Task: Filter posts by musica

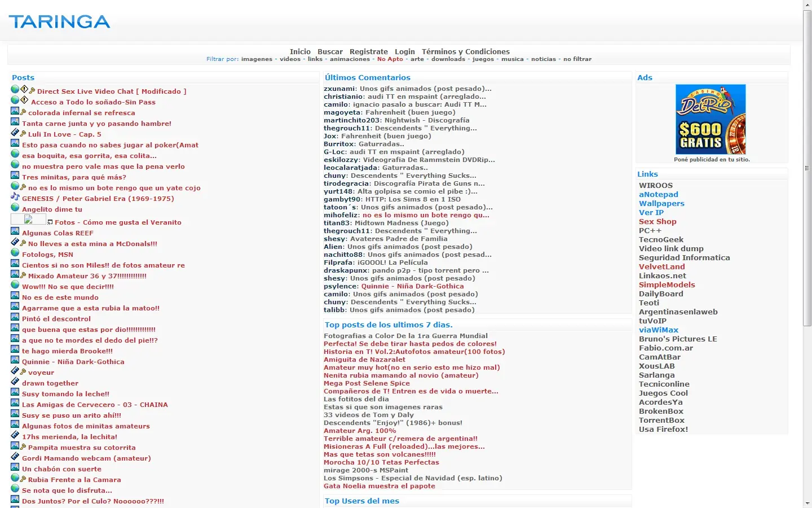Action: [x=513, y=59]
